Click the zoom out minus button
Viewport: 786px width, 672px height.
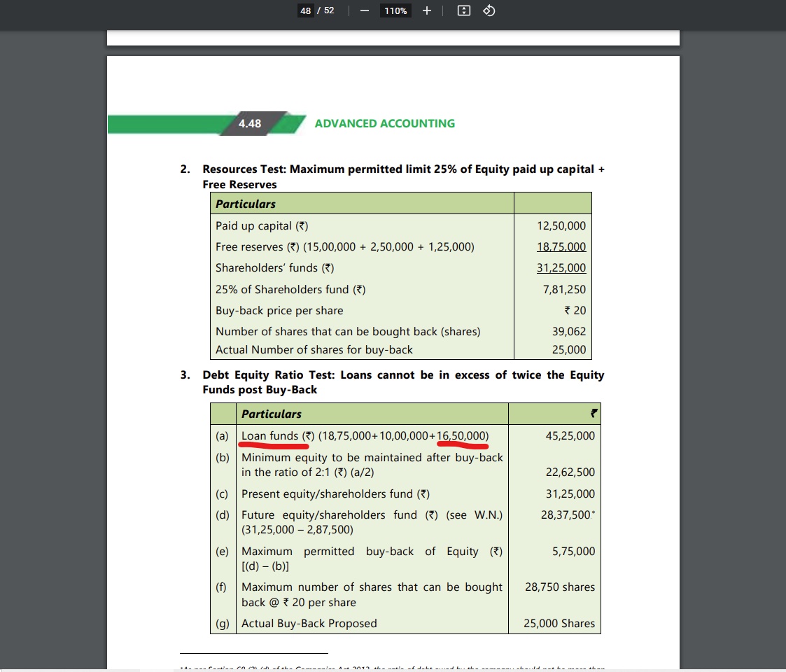click(x=364, y=11)
